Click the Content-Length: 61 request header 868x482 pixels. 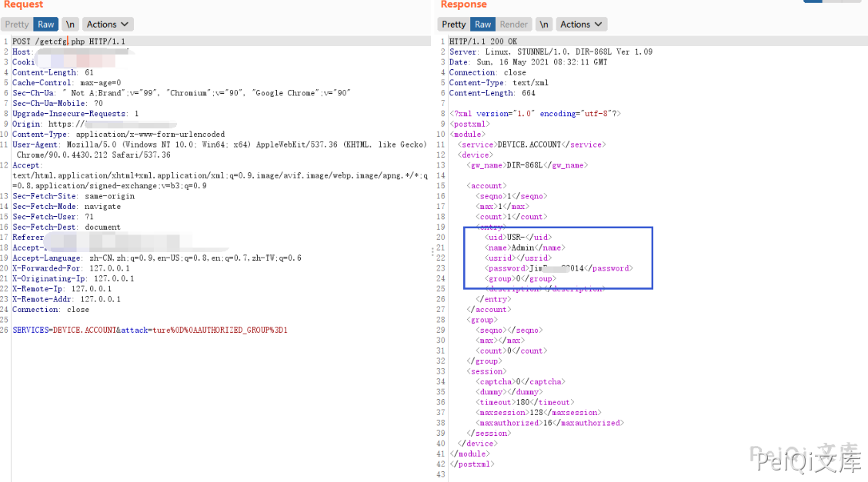point(53,72)
